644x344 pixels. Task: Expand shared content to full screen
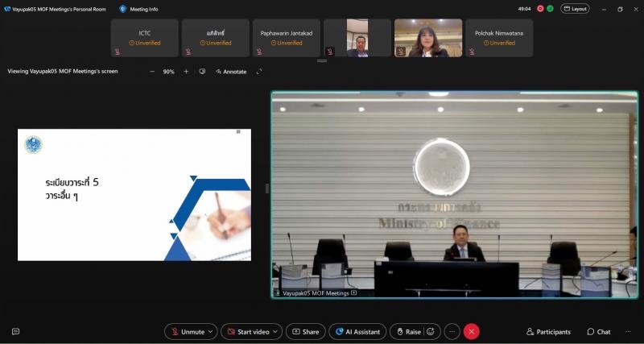(x=259, y=72)
